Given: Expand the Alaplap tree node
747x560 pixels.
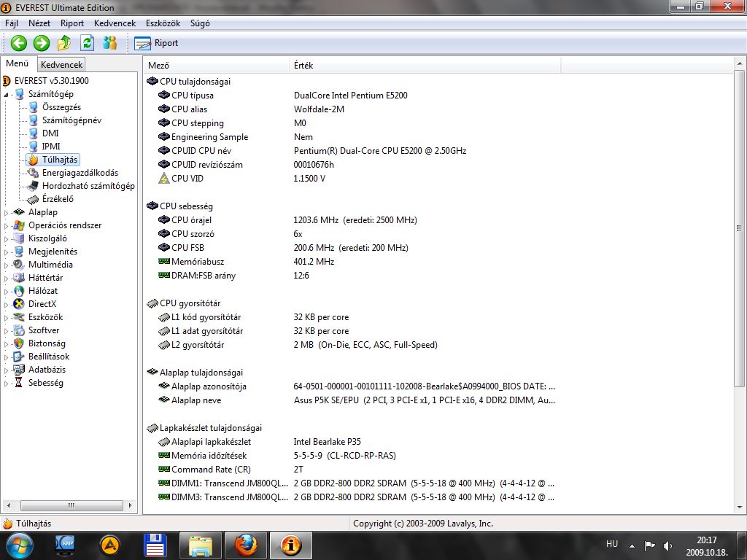Looking at the screenshot, I should click(6, 213).
